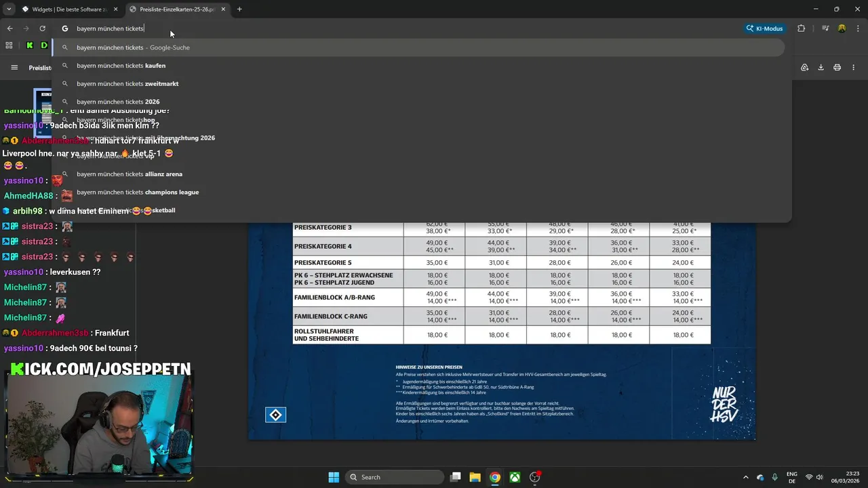868x488 pixels.
Task: Click 35,00 € in the Preiskategorie 5 row
Action: point(437,262)
